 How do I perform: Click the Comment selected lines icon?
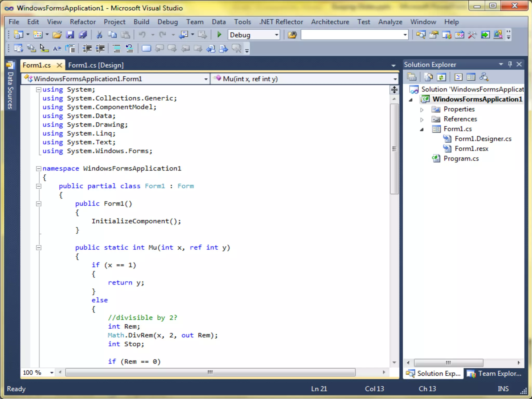tap(117, 48)
